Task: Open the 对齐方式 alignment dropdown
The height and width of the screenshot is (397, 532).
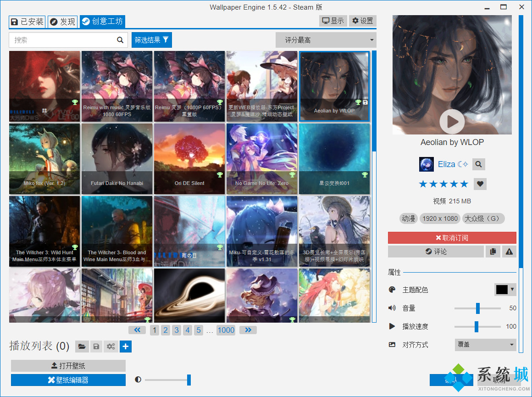Action: click(x=485, y=345)
